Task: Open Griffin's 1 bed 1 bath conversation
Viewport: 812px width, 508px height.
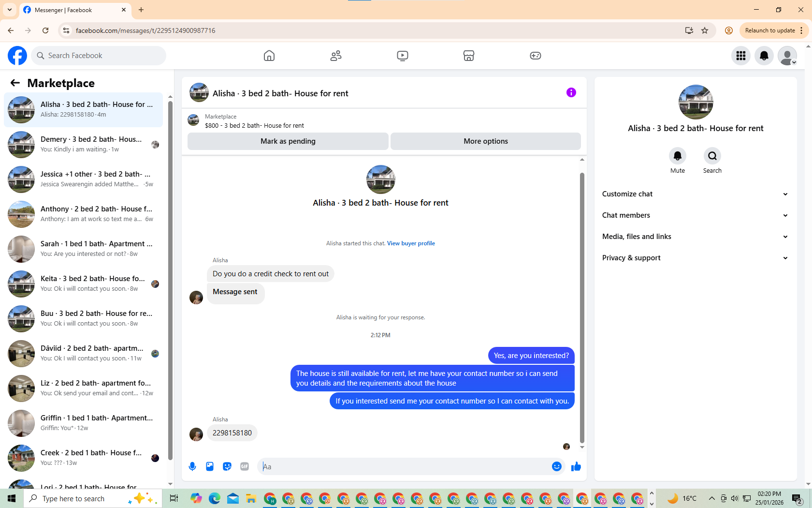Action: coord(84,423)
